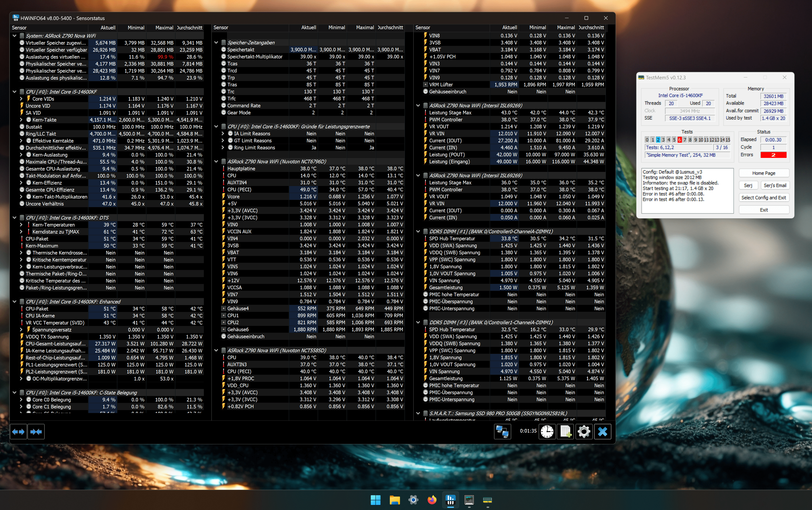Image resolution: width=812 pixels, height=510 pixels.
Task: Click the TestMem5 log text area
Action: (687, 191)
